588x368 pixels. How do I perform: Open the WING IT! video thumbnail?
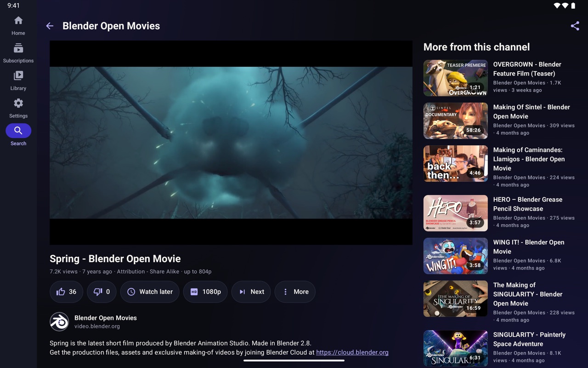point(456,256)
